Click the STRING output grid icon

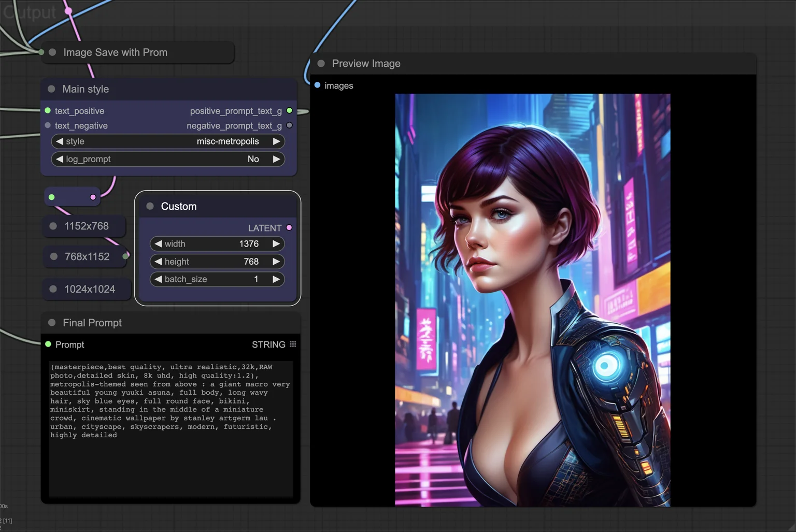293,344
